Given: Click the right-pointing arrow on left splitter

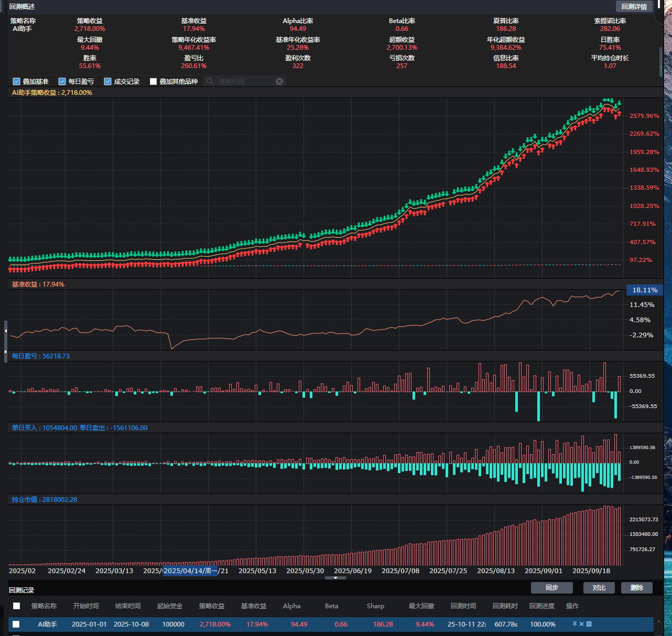Looking at the screenshot, I should [x=6, y=352].
